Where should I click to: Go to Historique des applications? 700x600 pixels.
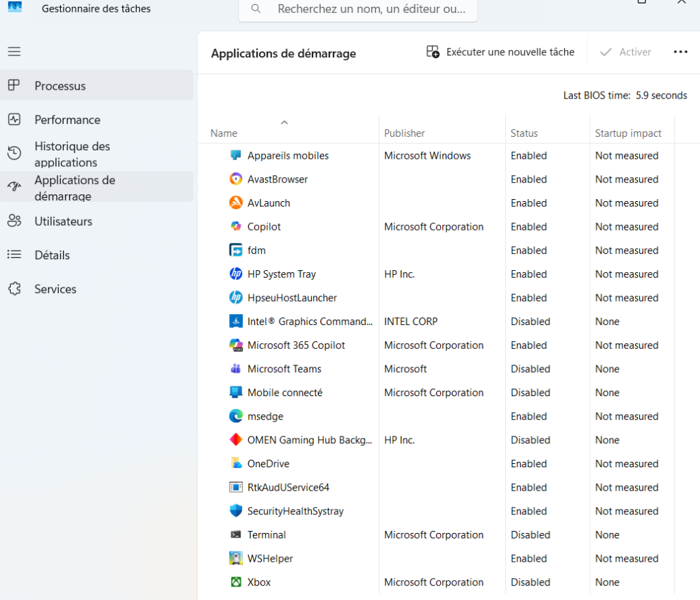pos(72,154)
